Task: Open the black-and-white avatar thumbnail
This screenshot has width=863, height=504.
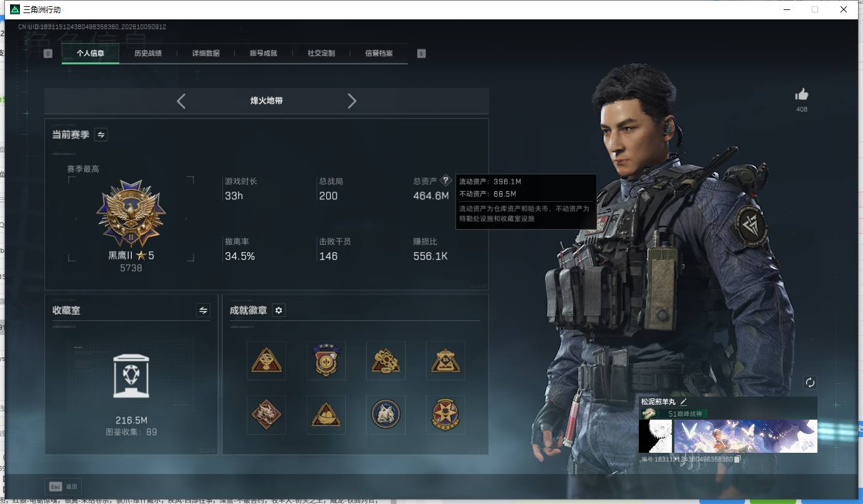Action: click(x=656, y=436)
